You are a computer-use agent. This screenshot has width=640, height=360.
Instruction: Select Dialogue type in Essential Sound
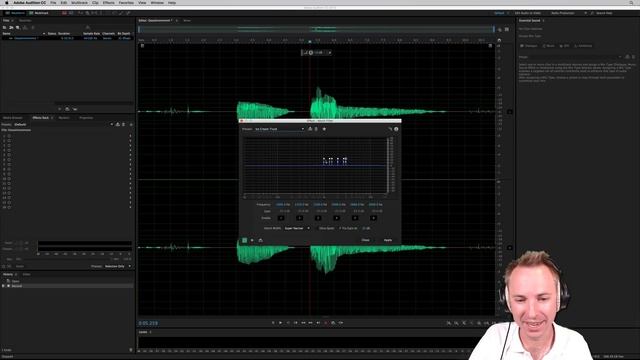(x=529, y=46)
